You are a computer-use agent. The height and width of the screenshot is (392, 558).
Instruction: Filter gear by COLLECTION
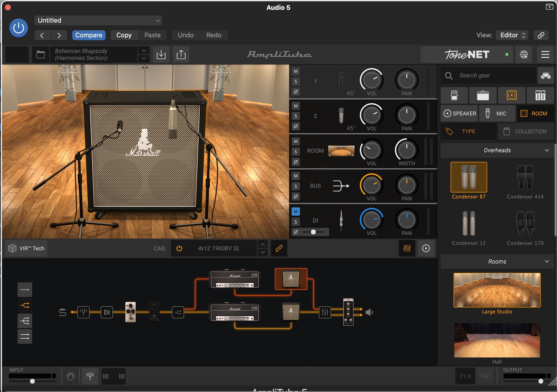[526, 132]
